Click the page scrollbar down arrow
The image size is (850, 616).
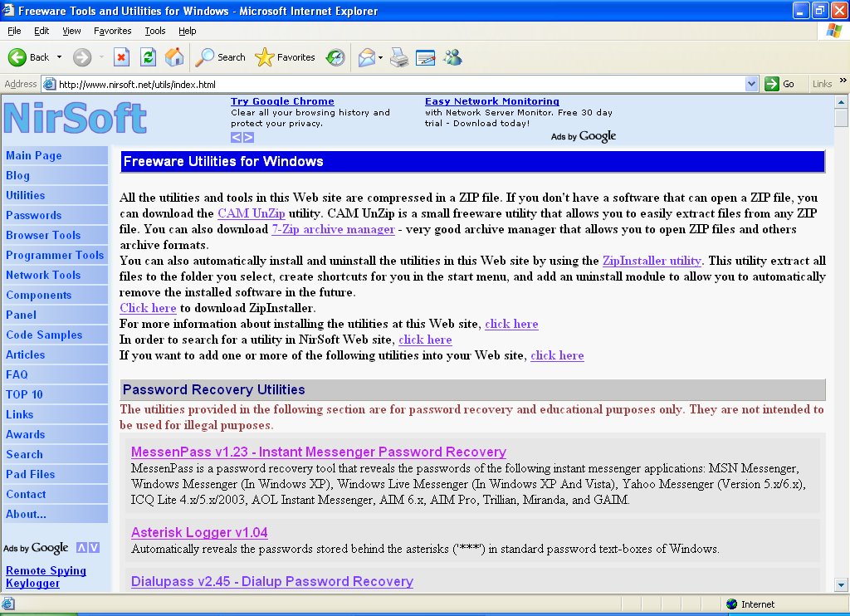pyautogui.click(x=841, y=585)
